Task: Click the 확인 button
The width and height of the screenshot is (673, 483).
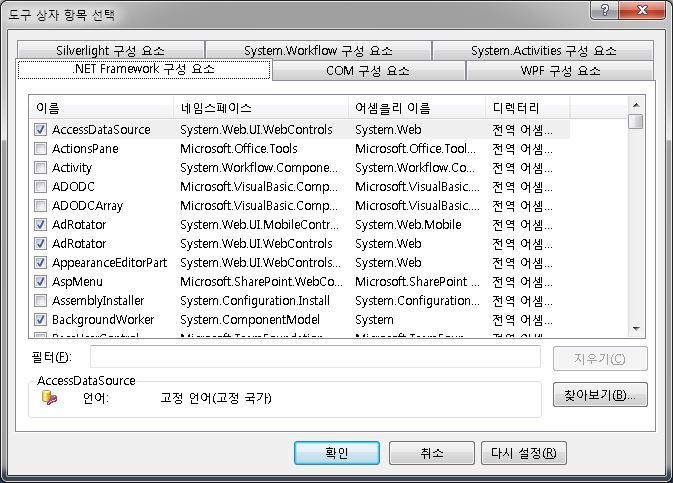Action: point(337,453)
